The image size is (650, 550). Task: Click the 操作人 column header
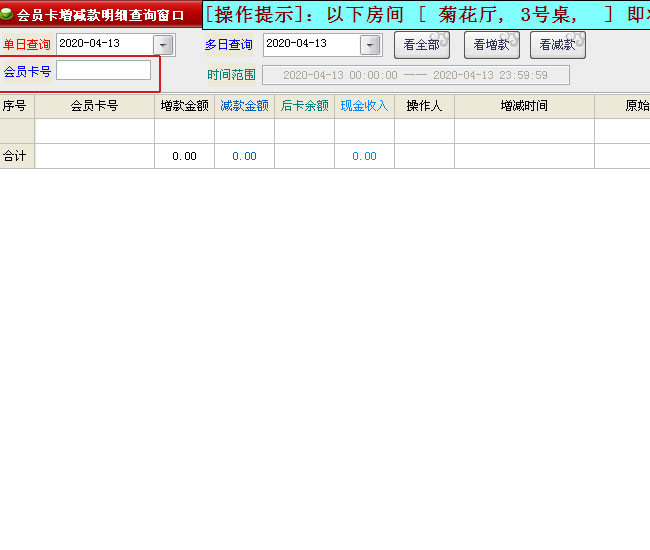(424, 106)
